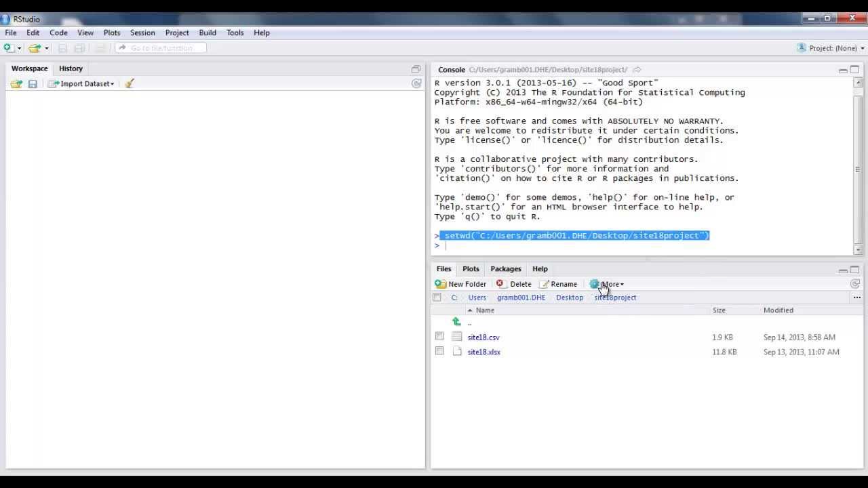Click the New Folder button
Screen dimensions: 868x488
click(x=460, y=284)
